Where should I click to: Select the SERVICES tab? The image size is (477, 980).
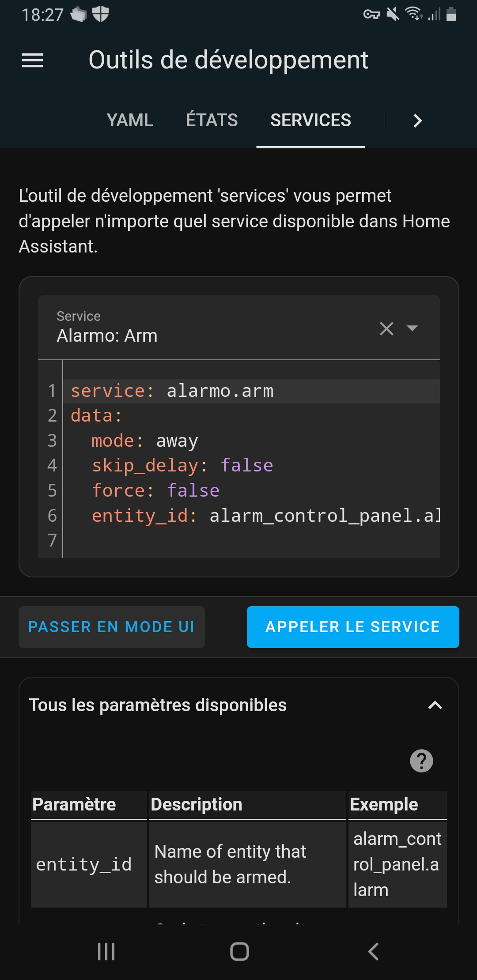click(x=310, y=120)
